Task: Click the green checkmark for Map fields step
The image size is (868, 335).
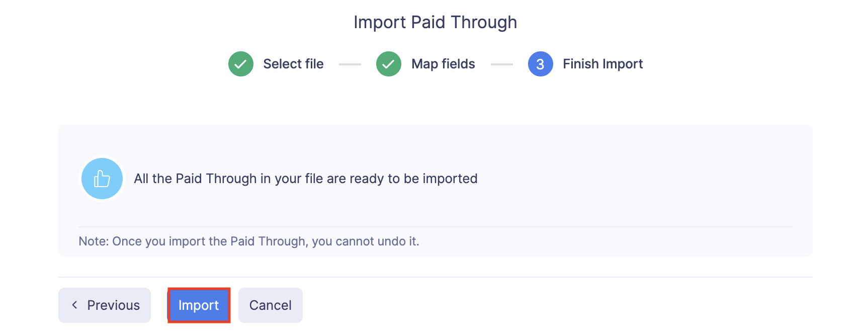Action: pos(388,64)
